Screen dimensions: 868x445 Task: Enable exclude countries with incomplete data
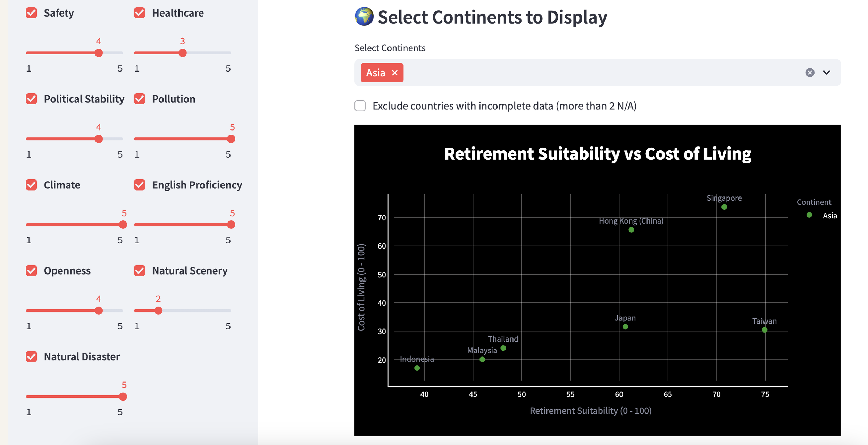(x=360, y=106)
